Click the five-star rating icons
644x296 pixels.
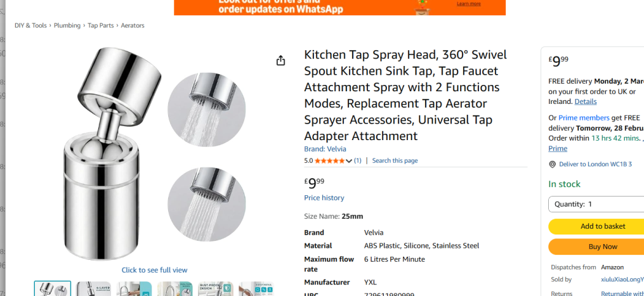pos(330,161)
